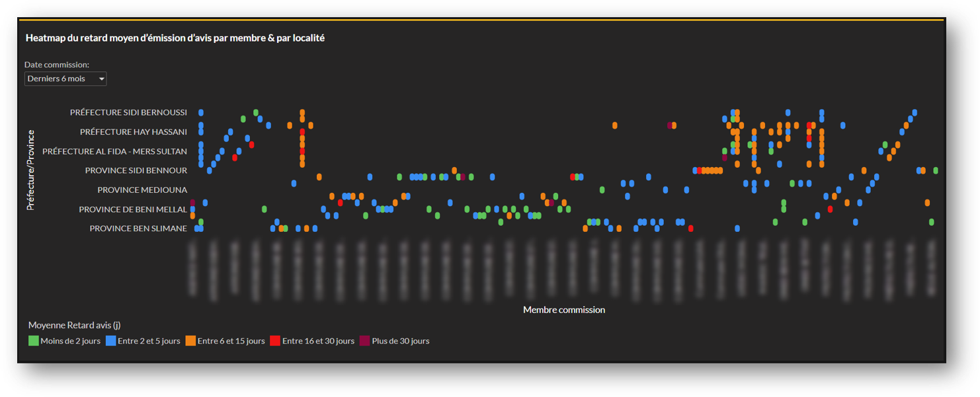Click the "PROVINCE BEN SLIMANE" label
The height and width of the screenshot is (397, 980).
(x=138, y=229)
